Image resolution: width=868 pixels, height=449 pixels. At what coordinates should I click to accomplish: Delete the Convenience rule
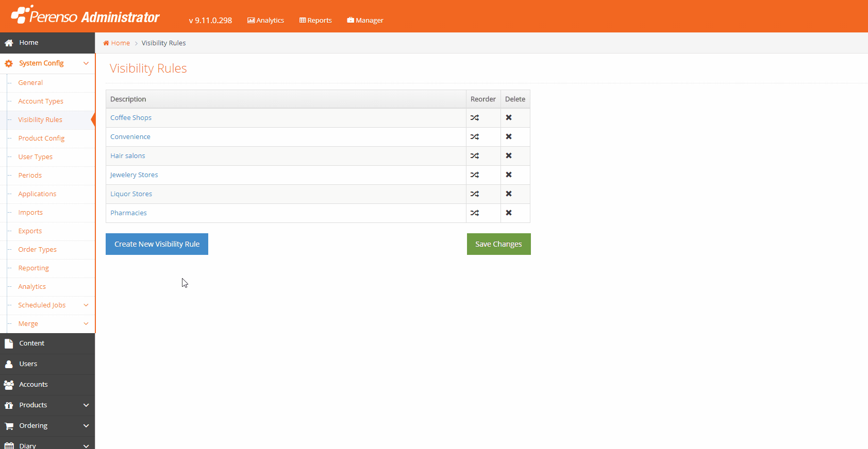point(509,137)
